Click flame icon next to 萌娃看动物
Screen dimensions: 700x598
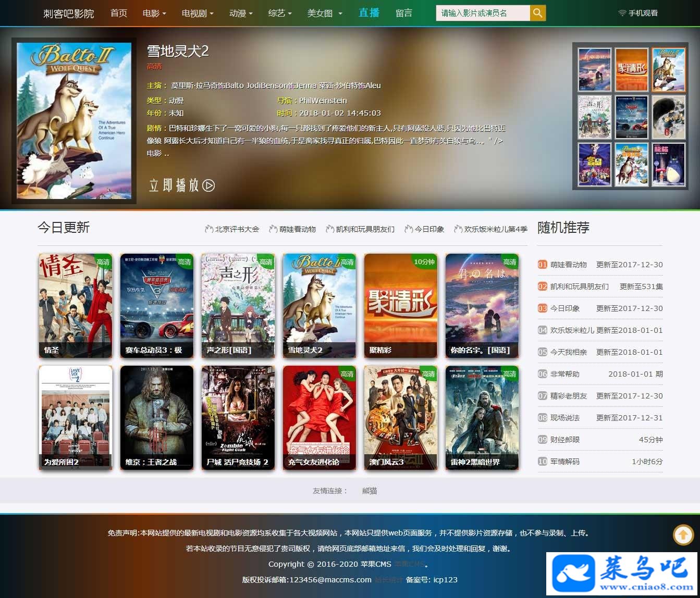pyautogui.click(x=273, y=229)
